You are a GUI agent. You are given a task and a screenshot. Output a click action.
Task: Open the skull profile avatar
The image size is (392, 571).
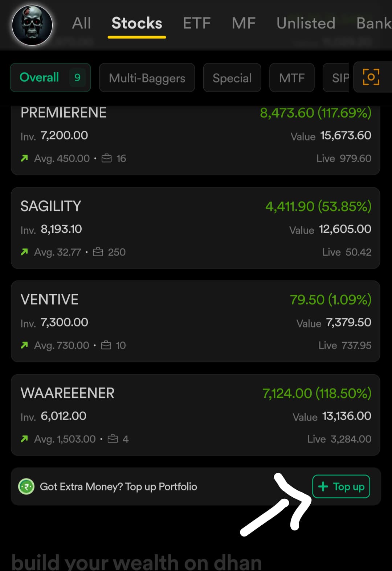coord(32,25)
